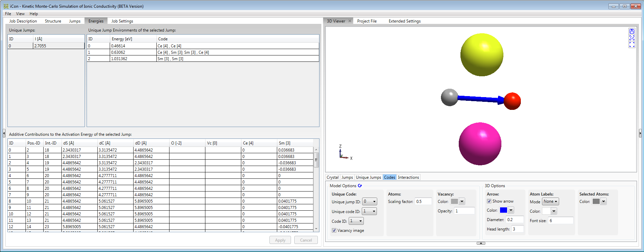Viewport: 644px width, 252px height.
Task: Click the fit-to-view corners icon
Action: pyautogui.click(x=632, y=44)
